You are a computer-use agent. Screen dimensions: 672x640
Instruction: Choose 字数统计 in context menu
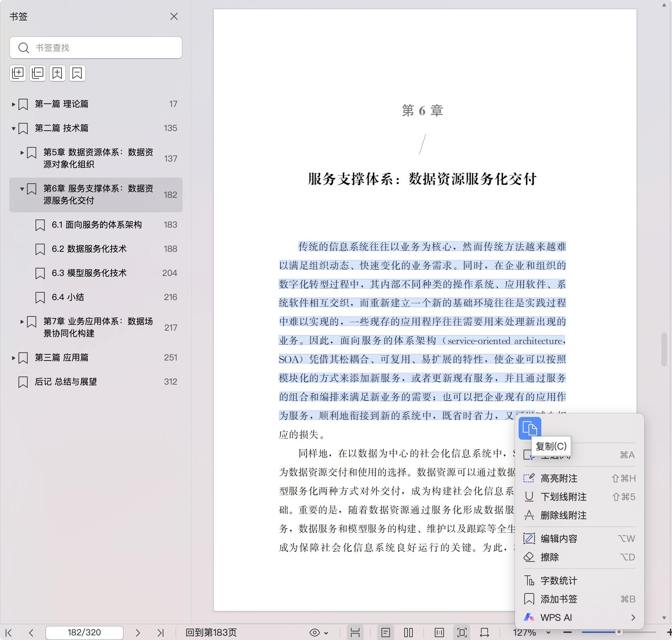(x=559, y=581)
